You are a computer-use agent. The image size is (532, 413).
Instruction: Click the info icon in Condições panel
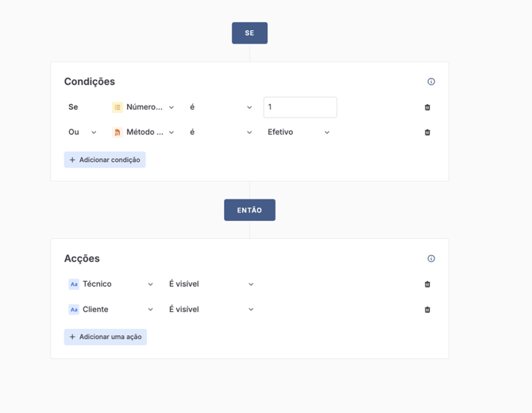click(x=431, y=82)
